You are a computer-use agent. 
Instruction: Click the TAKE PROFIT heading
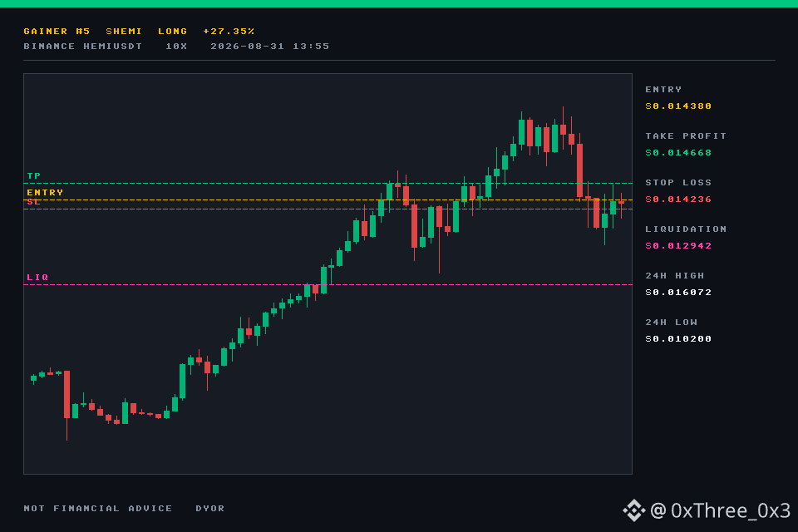686,136
